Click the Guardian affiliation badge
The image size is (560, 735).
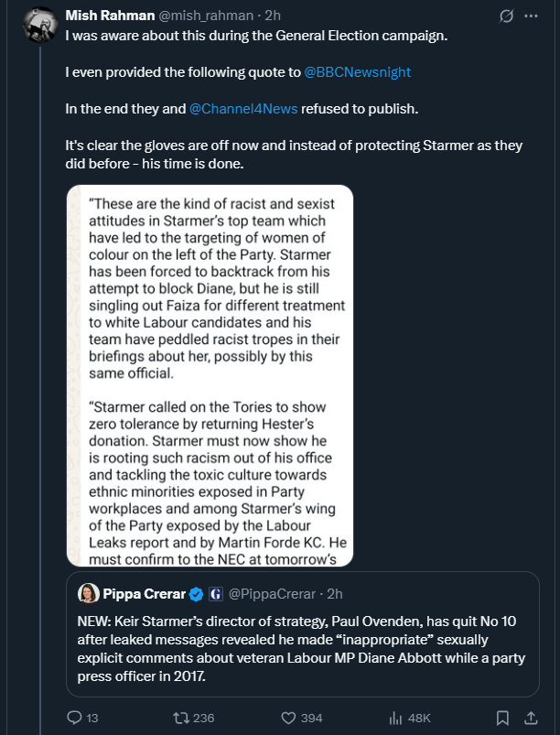(216, 594)
